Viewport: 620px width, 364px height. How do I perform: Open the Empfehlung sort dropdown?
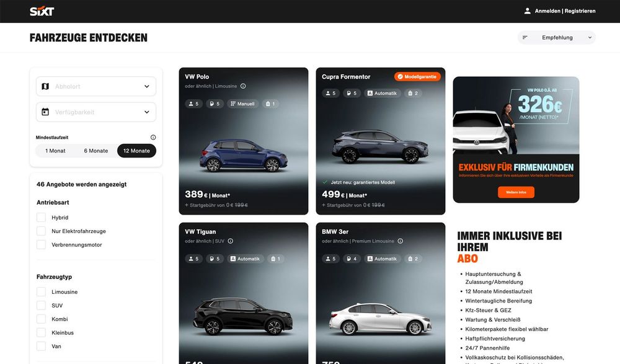point(557,38)
